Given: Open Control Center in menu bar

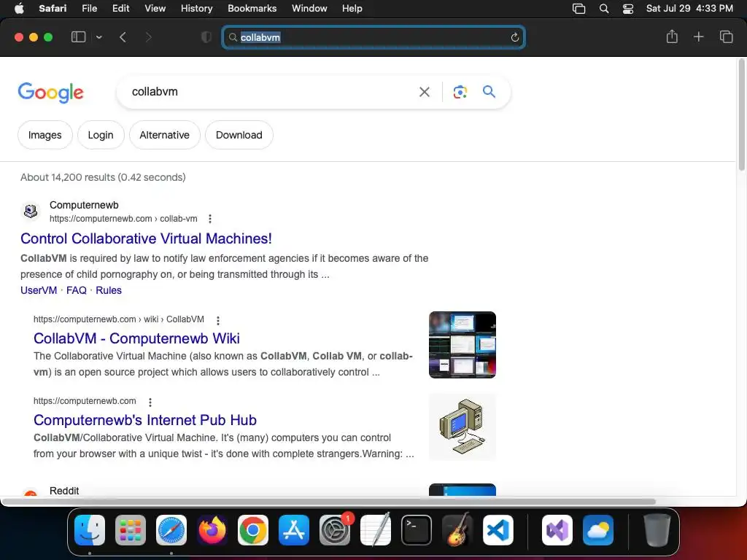Looking at the screenshot, I should tap(628, 9).
